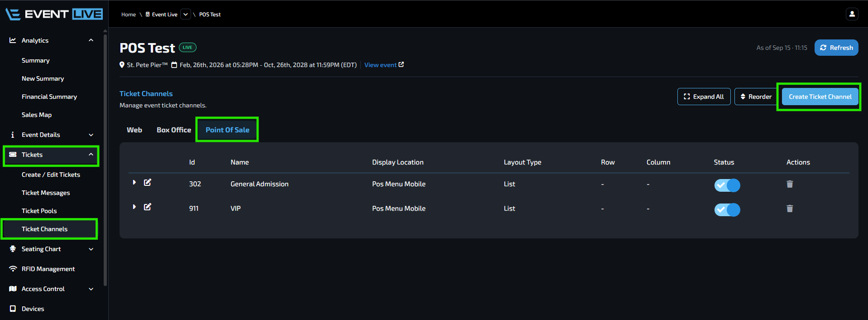Click the location pin icon by St. Pete Pier

(122, 65)
